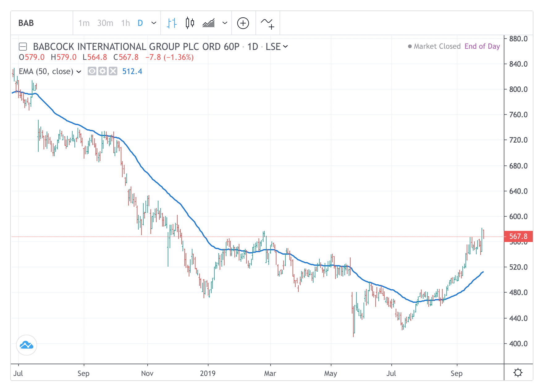Select the D daily interval
The width and height of the screenshot is (543, 392).
pos(140,23)
